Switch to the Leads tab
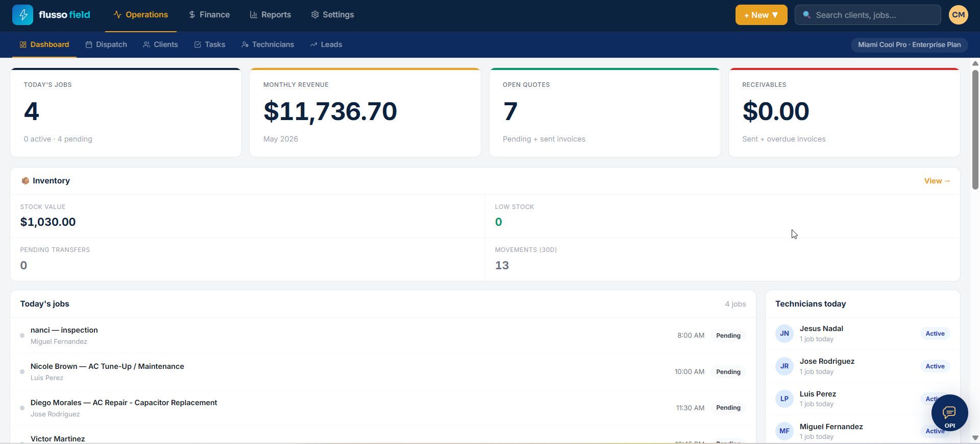 coord(326,44)
